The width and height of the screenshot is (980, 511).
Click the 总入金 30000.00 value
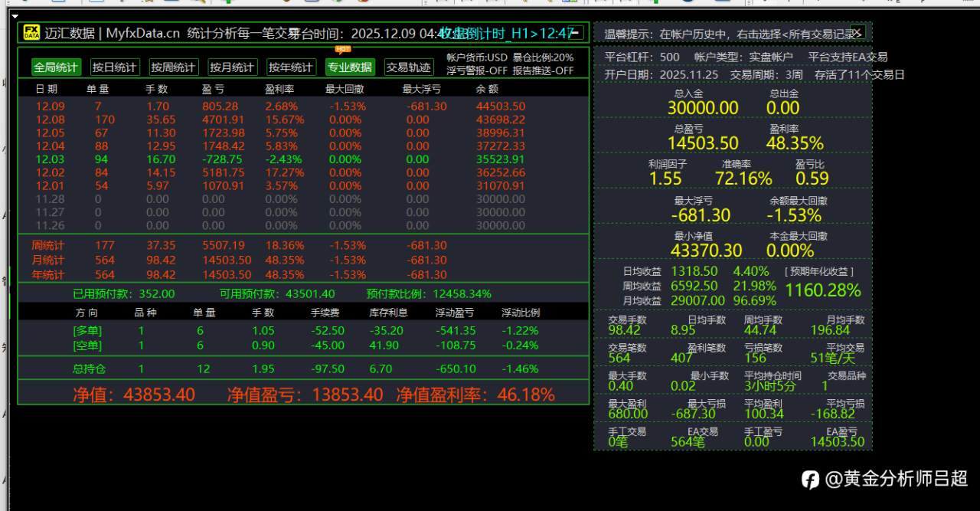click(703, 108)
